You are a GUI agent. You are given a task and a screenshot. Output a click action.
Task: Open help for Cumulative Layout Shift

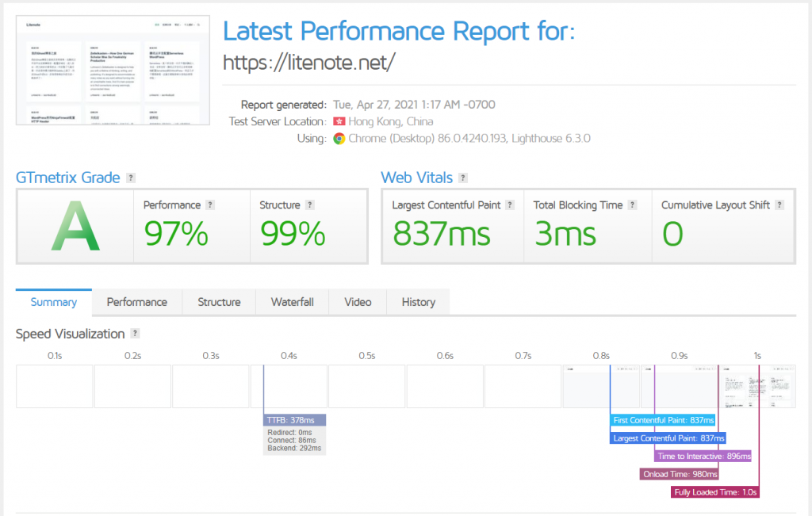coord(779,204)
